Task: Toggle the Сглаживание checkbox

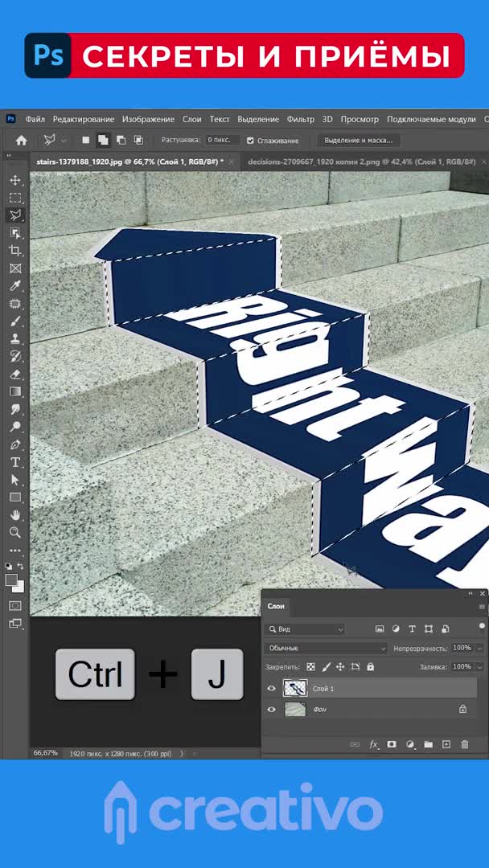Action: 250,141
